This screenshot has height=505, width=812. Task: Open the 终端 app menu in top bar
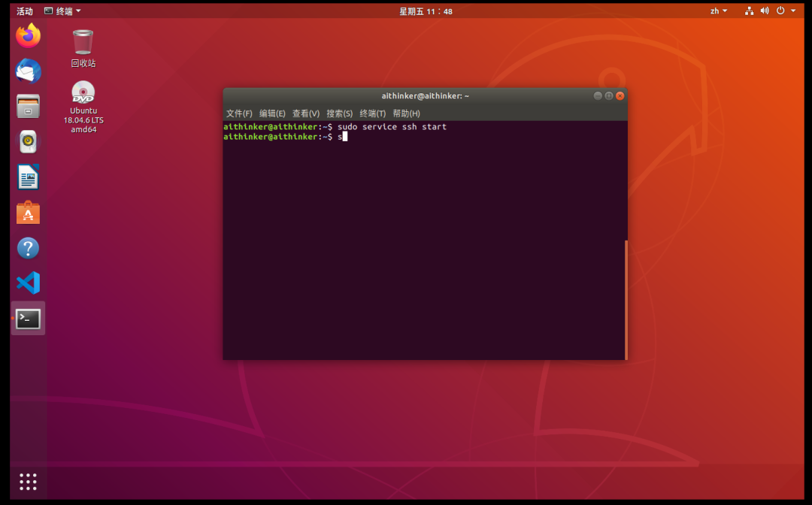(62, 11)
